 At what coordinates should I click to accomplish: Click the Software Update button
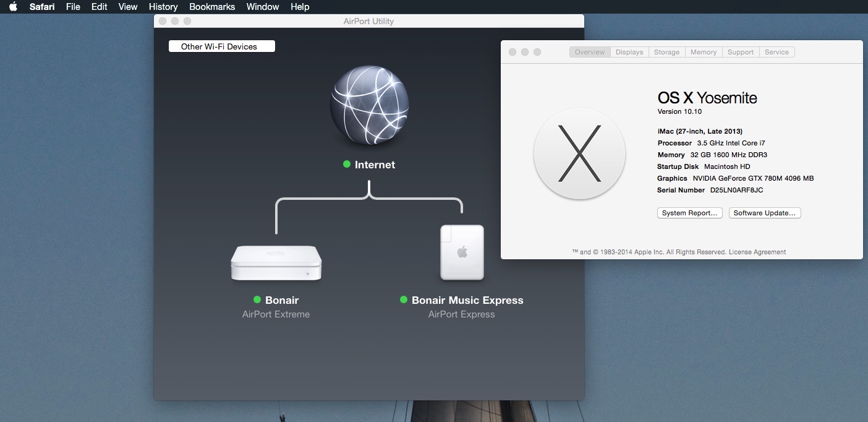point(765,213)
